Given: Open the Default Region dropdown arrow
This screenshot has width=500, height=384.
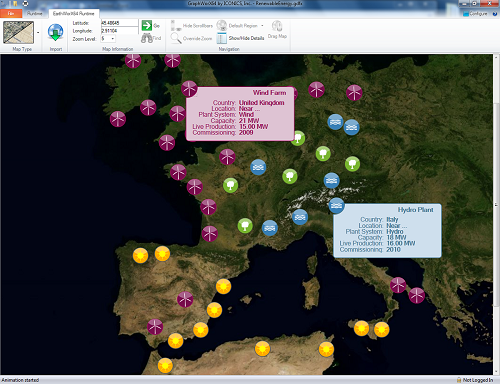Looking at the screenshot, I should pos(262,26).
